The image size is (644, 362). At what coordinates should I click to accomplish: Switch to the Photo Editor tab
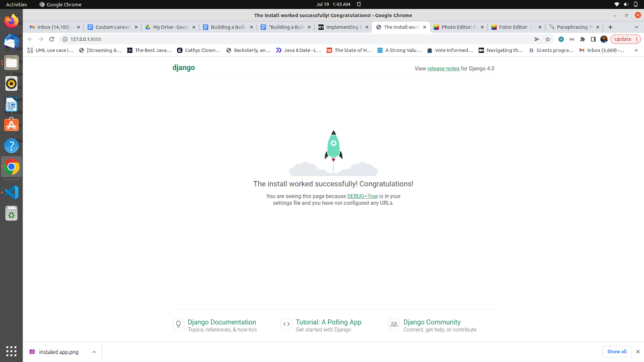click(x=459, y=27)
